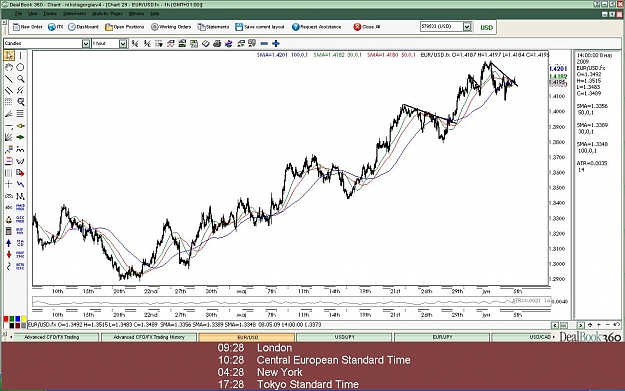
Task: Open the Dashboard from the toolbar
Action: coord(83,27)
